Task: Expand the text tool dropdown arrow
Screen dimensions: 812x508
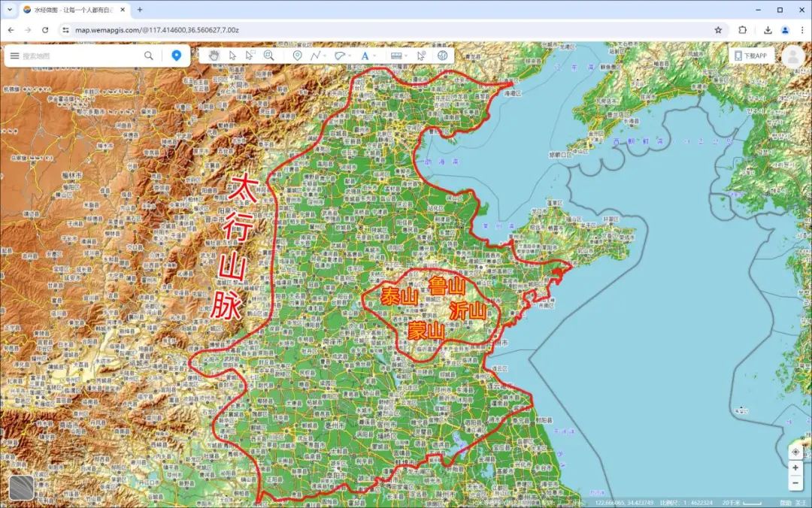Action: (x=374, y=56)
